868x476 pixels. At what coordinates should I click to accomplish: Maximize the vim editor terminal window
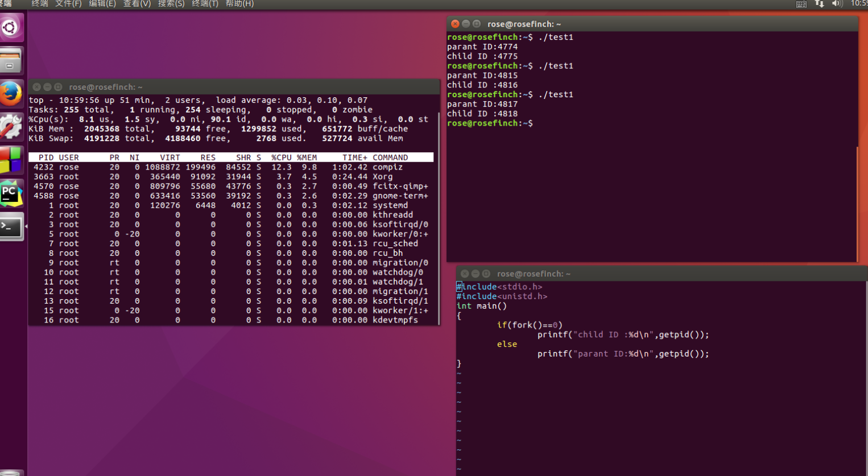pyautogui.click(x=486, y=274)
